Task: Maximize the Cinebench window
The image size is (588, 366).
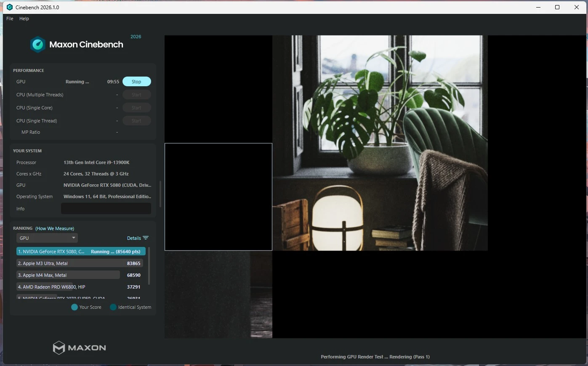Action: tap(557, 7)
